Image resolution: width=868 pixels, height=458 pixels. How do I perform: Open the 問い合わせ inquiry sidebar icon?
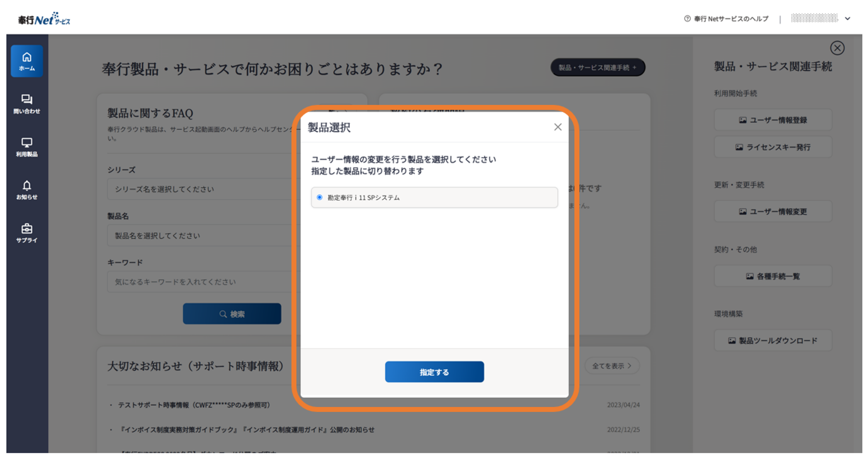[27, 104]
